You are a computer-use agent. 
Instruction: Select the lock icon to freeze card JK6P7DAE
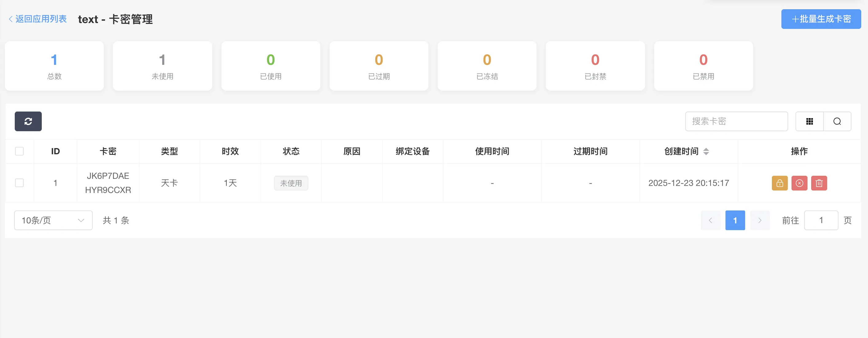point(779,183)
